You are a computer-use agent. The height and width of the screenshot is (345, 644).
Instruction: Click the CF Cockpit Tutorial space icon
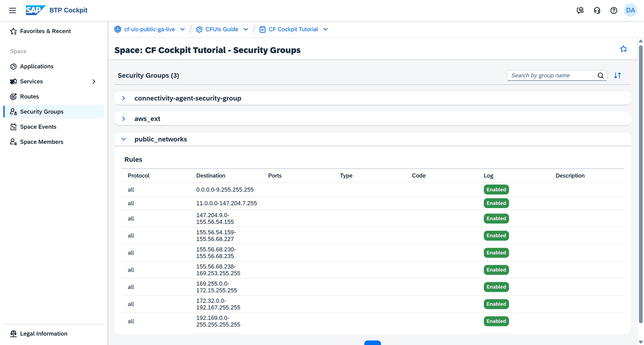pyautogui.click(x=263, y=30)
